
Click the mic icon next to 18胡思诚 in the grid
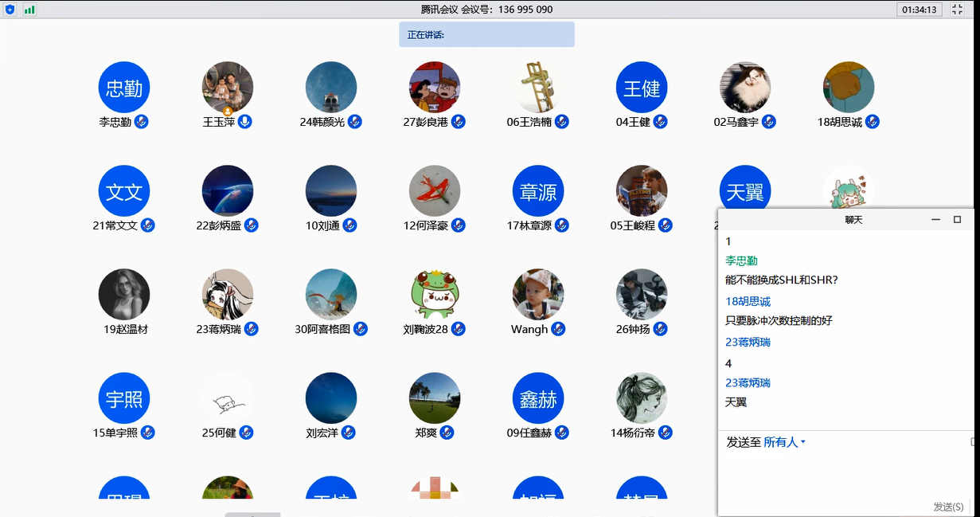point(873,122)
